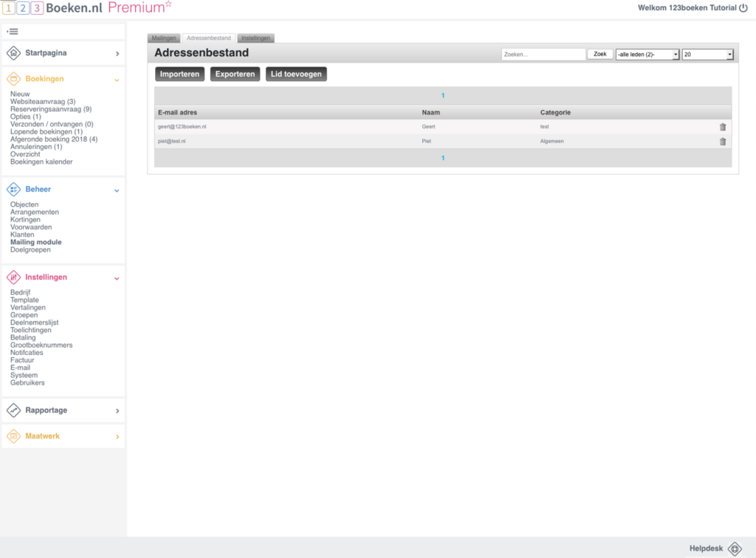The height and width of the screenshot is (558, 756).
Task: Focus the Zoeken search field
Action: pos(543,55)
